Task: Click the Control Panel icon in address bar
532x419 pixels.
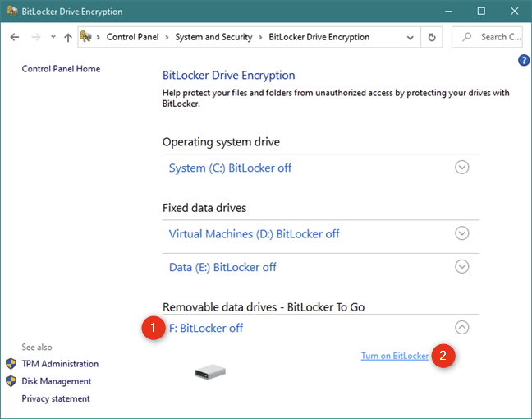Action: [85, 36]
